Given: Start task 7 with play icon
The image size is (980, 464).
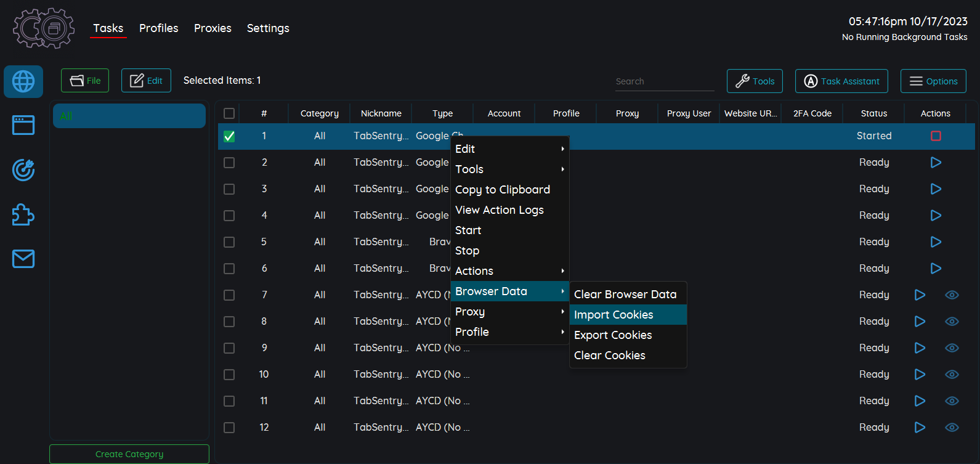Looking at the screenshot, I should point(920,295).
